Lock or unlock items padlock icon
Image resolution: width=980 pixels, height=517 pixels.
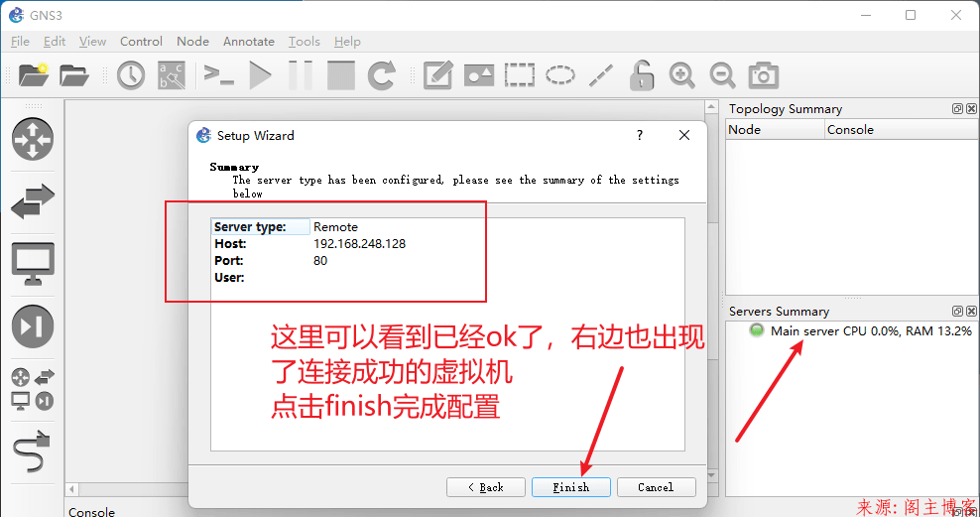click(641, 75)
